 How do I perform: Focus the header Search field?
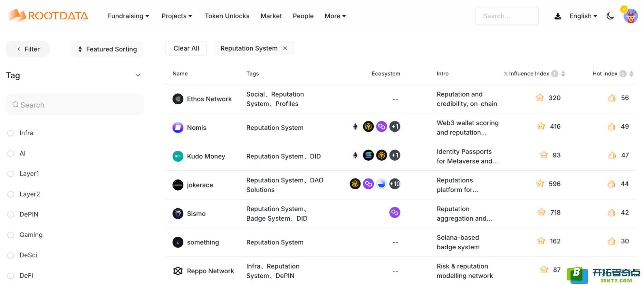[507, 16]
